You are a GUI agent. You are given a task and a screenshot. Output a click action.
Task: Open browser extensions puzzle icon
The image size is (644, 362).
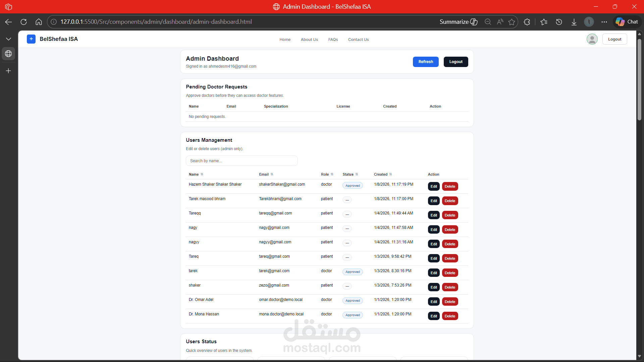tap(527, 22)
